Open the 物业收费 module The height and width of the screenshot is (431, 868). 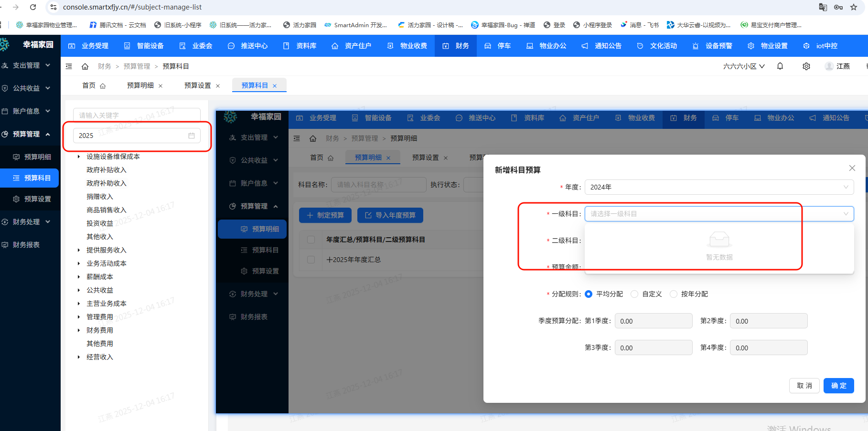(x=407, y=46)
